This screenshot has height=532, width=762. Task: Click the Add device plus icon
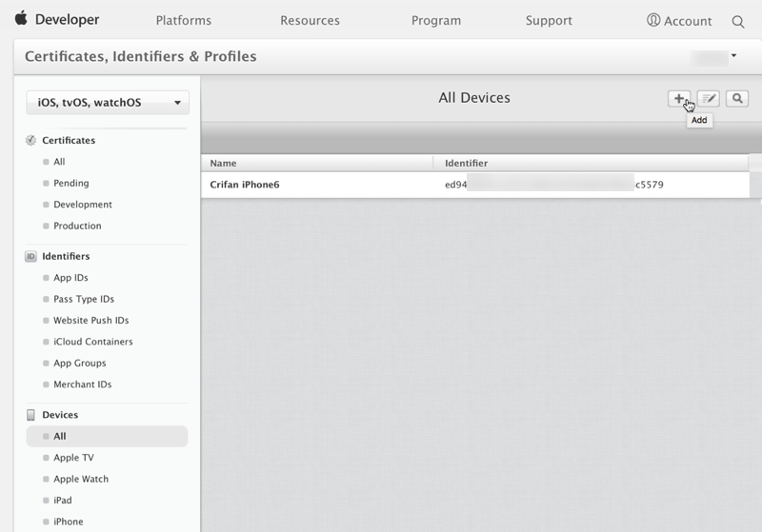tap(678, 99)
